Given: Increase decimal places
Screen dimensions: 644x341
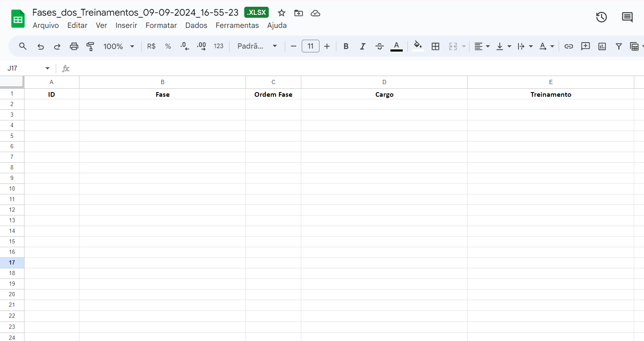Looking at the screenshot, I should tap(202, 46).
